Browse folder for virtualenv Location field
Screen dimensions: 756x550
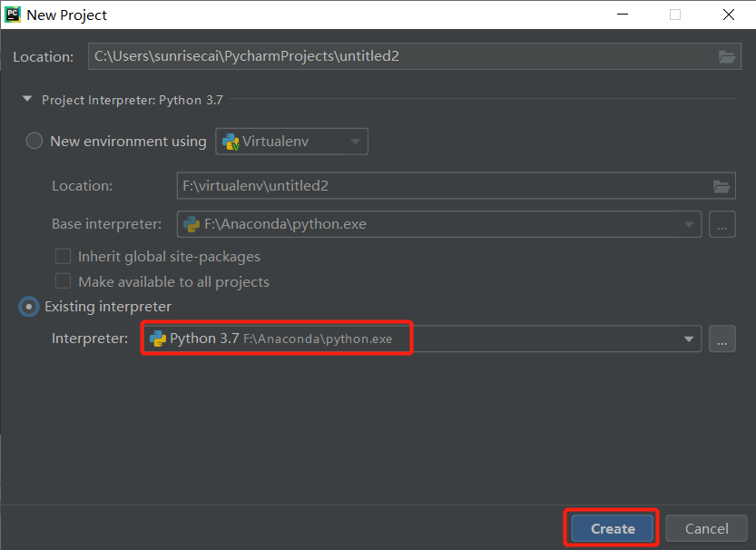click(x=722, y=186)
